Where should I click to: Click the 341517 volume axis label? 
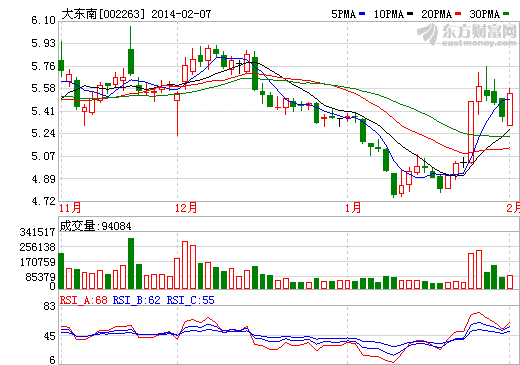(37, 232)
